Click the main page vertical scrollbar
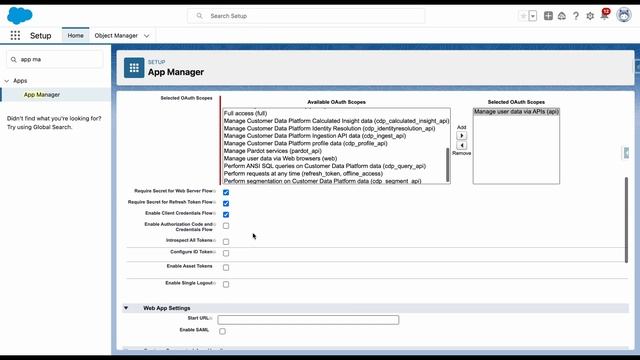This screenshot has height=360, width=640. (626, 220)
